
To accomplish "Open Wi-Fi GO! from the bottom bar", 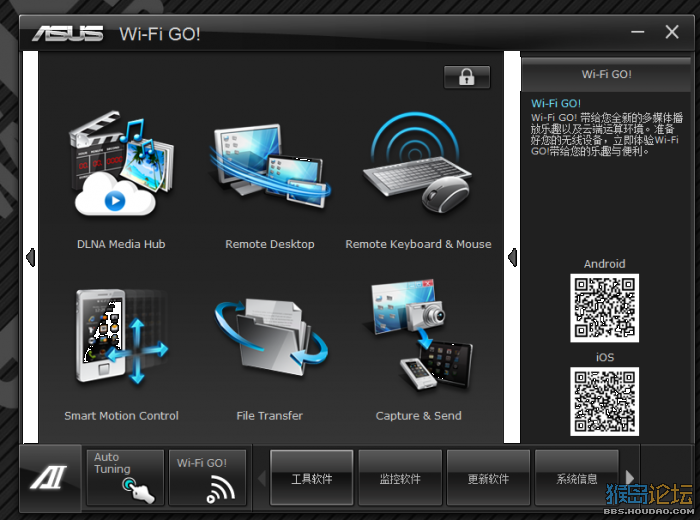I will coord(208,478).
